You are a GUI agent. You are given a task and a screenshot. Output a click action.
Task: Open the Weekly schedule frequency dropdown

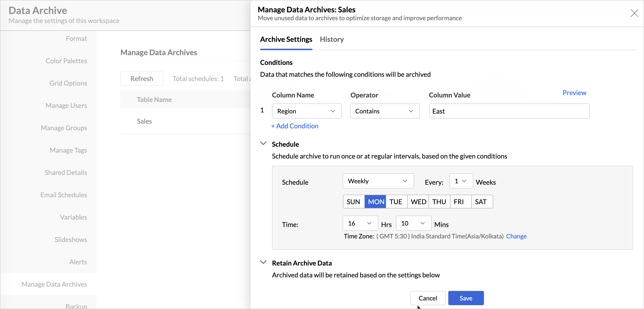point(378,181)
